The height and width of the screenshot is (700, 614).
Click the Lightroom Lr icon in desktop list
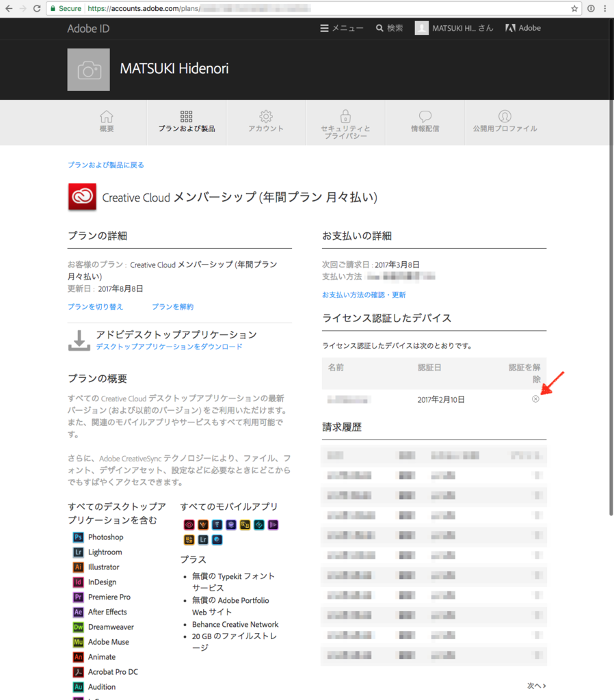(78, 552)
